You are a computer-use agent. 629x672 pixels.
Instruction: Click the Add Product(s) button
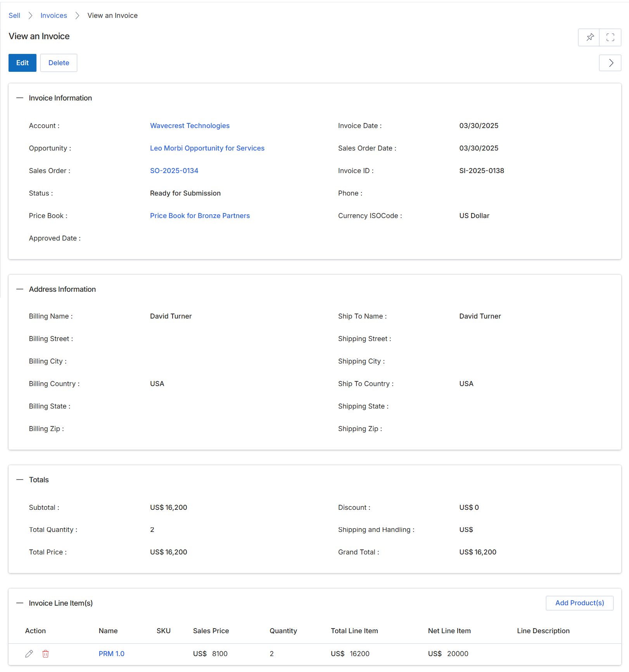pos(579,603)
